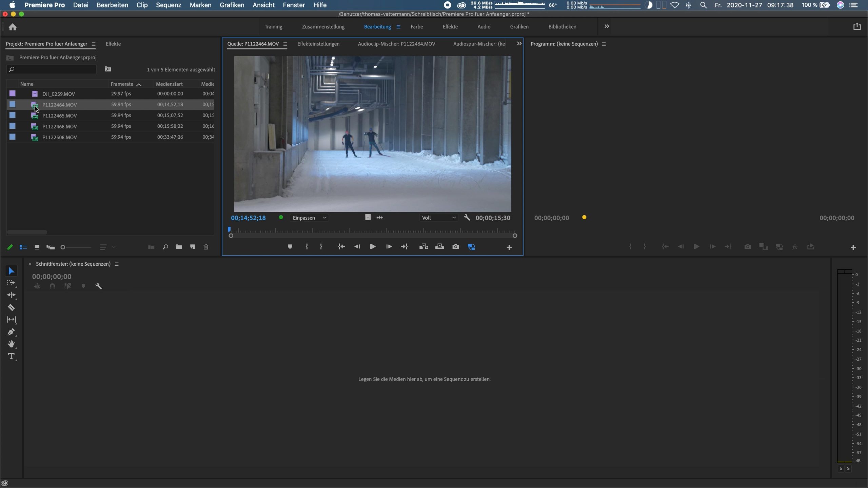
Task: Switch Project panel to list view
Action: point(23,247)
